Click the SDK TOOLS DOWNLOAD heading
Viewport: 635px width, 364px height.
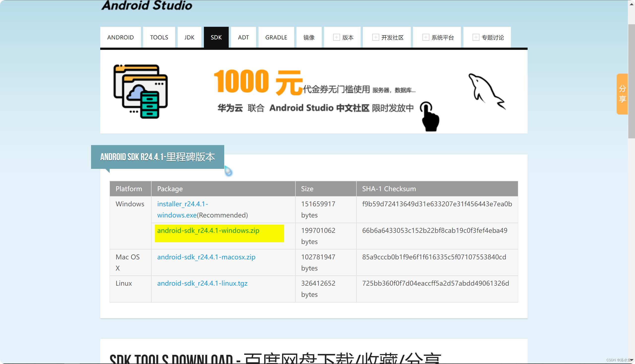(x=275, y=358)
